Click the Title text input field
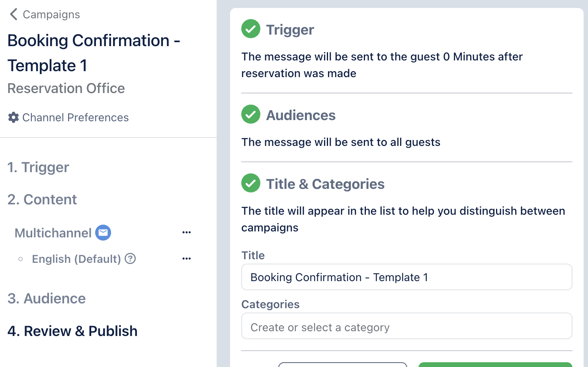This screenshot has height=367, width=588. pos(406,277)
